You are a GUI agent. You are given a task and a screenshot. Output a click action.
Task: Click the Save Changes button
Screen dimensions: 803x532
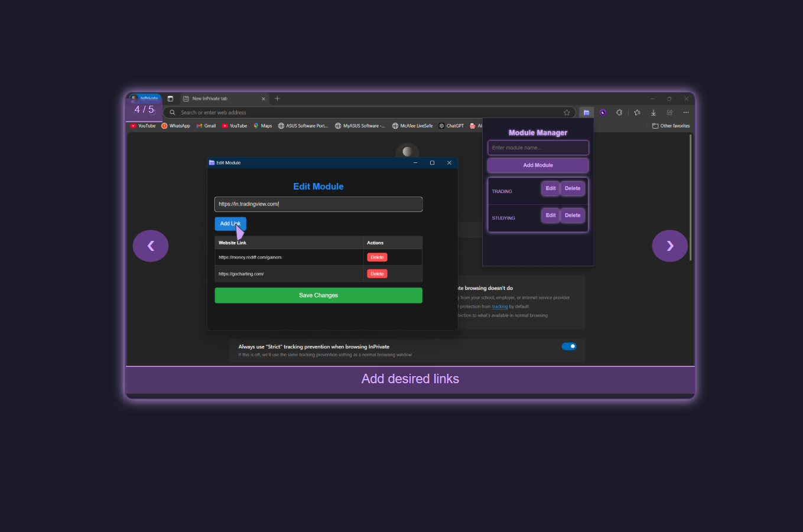pos(318,295)
